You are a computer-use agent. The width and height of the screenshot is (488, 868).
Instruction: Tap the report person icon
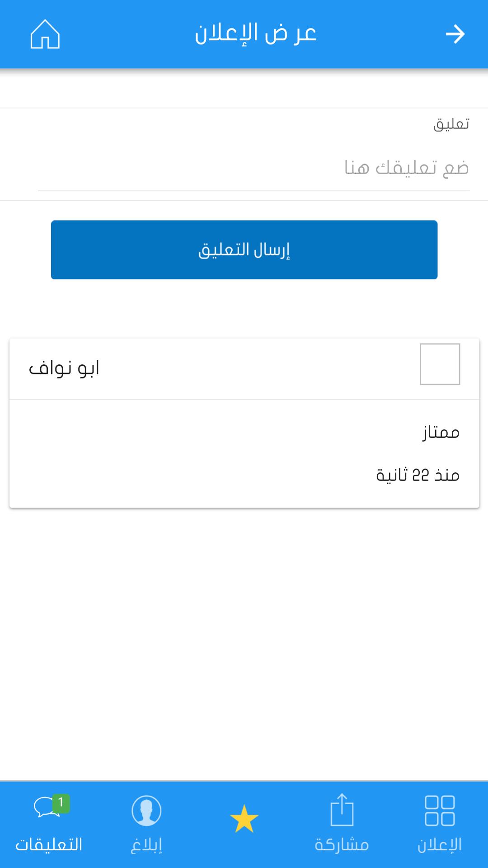pyautogui.click(x=146, y=810)
